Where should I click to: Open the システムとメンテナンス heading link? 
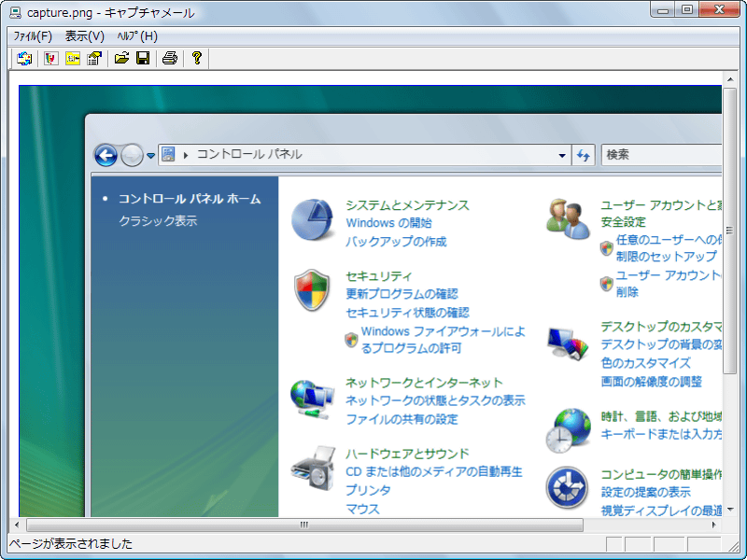click(x=407, y=205)
